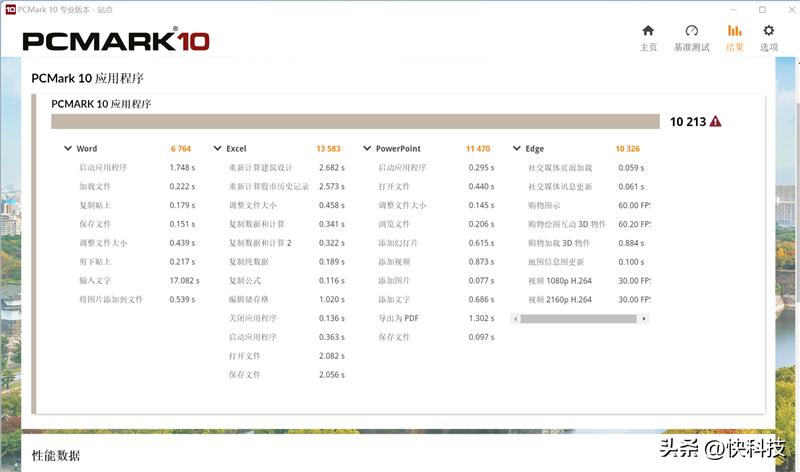Screen dimensions: 800x472
Task: Collapse the Word results group
Action: pyautogui.click(x=68, y=148)
